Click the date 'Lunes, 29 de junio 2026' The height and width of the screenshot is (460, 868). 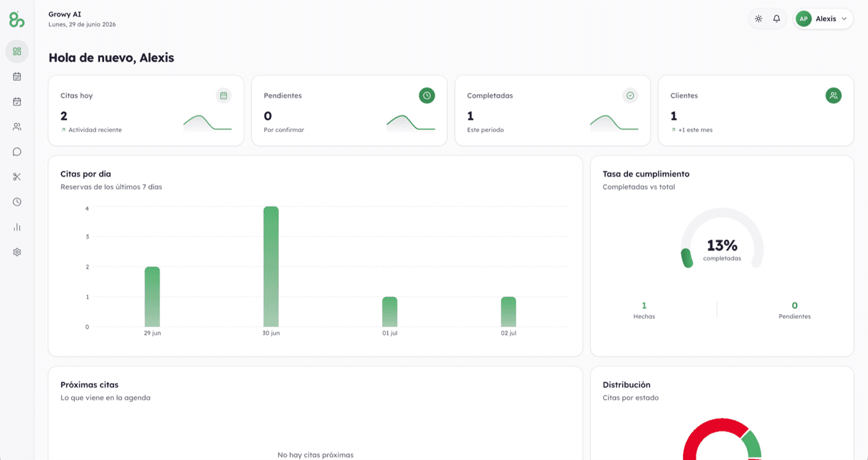82,25
